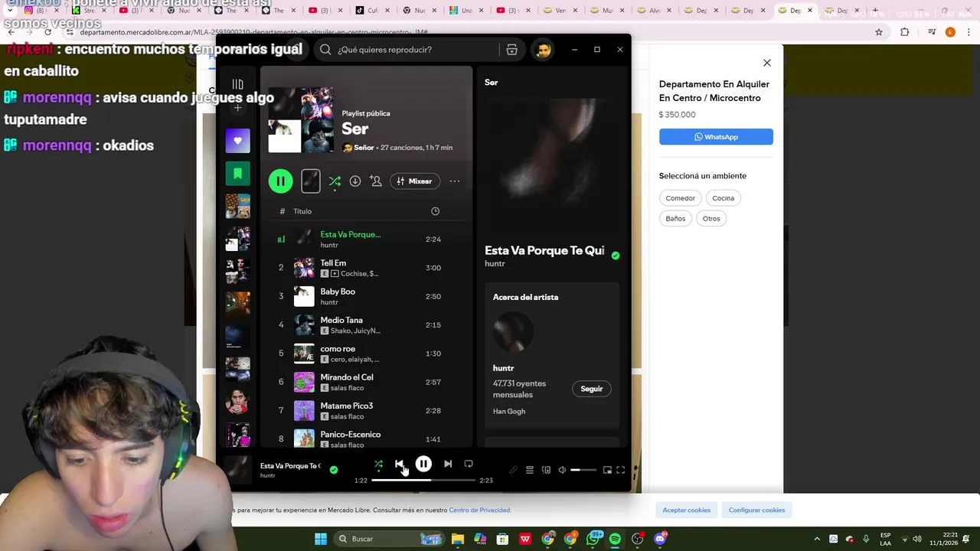Select the track Medio Tana
This screenshot has height=551, width=980.
pos(367,324)
